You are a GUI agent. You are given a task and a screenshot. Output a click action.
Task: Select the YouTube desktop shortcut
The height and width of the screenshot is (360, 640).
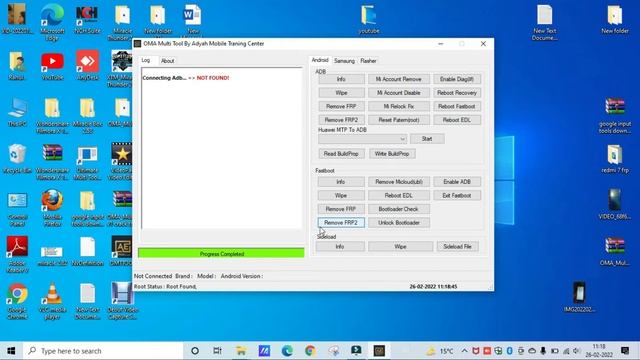(x=52, y=66)
